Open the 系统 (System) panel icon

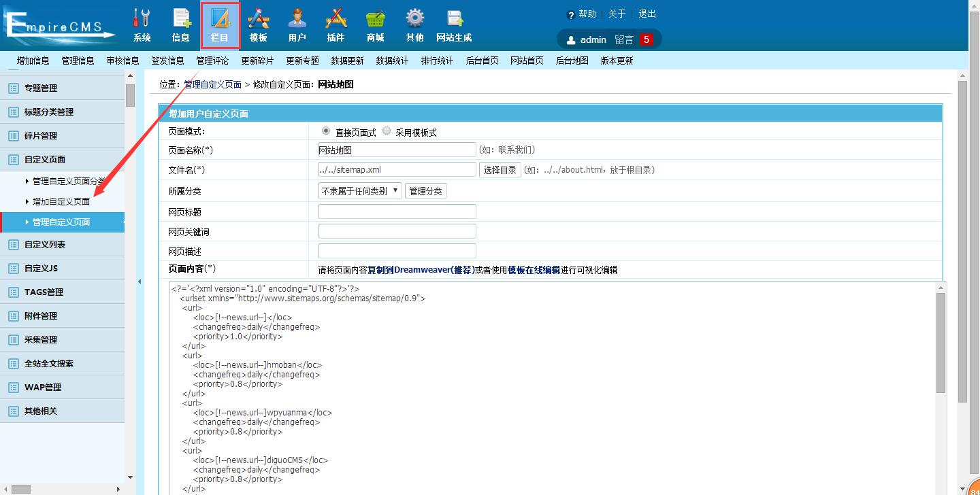pos(142,25)
